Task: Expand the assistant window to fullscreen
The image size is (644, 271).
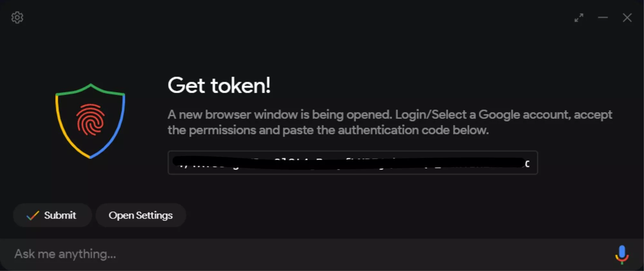Action: 579,18
